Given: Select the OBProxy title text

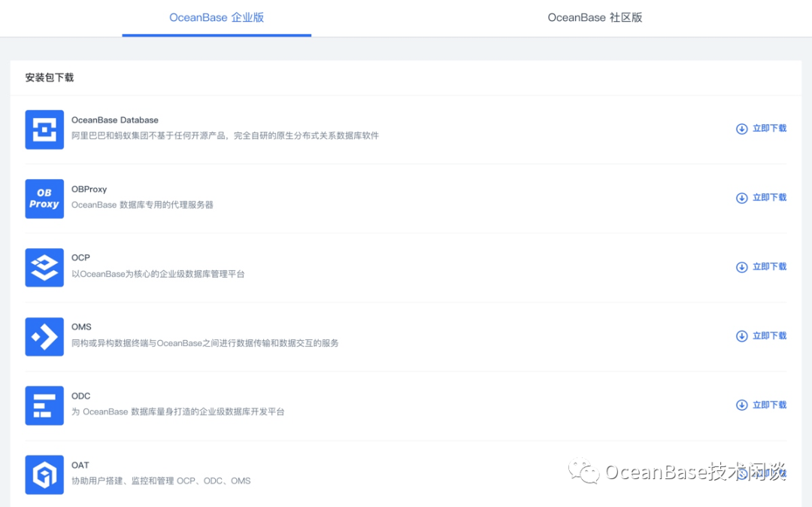Looking at the screenshot, I should point(89,190).
